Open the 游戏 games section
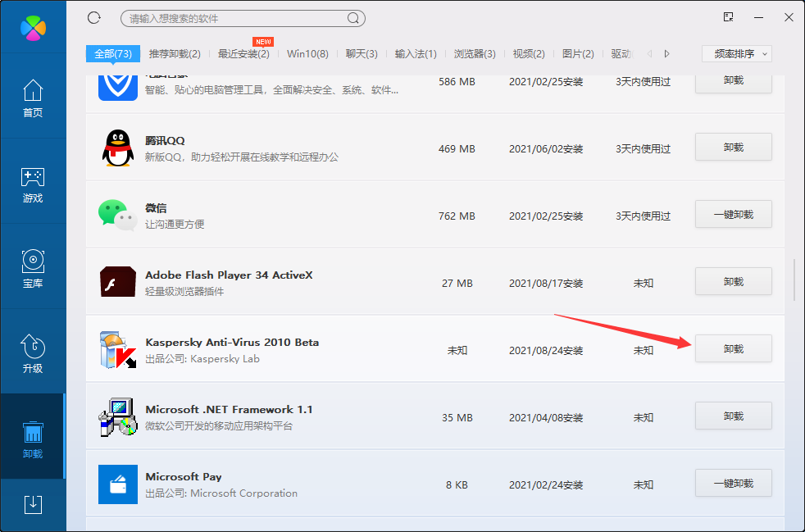 pos(33,184)
